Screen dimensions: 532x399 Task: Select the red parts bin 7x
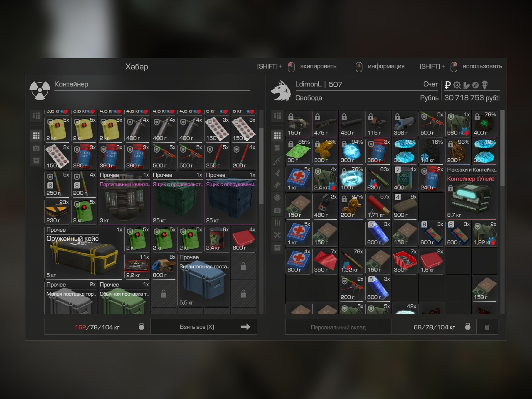click(x=405, y=261)
